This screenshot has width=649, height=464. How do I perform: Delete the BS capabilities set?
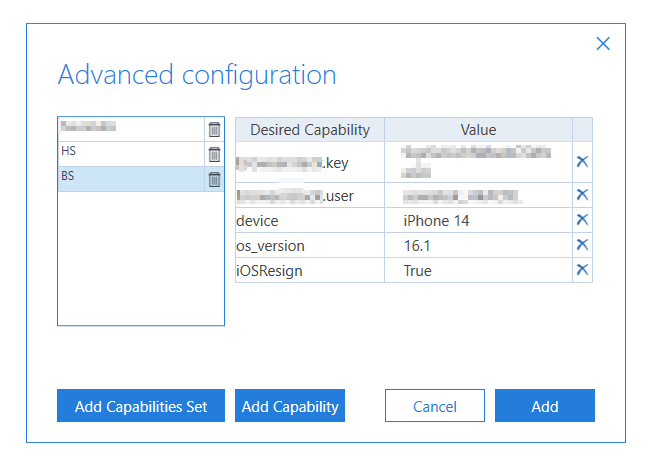214,179
